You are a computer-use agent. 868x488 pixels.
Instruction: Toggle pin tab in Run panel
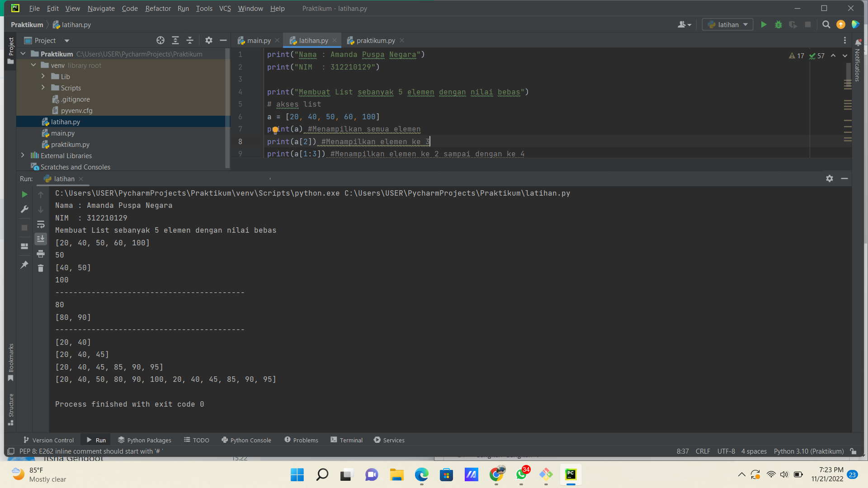point(24,265)
